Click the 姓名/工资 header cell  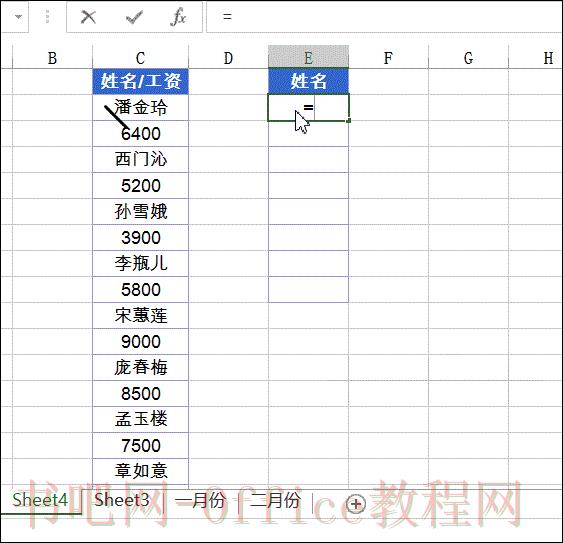click(140, 81)
